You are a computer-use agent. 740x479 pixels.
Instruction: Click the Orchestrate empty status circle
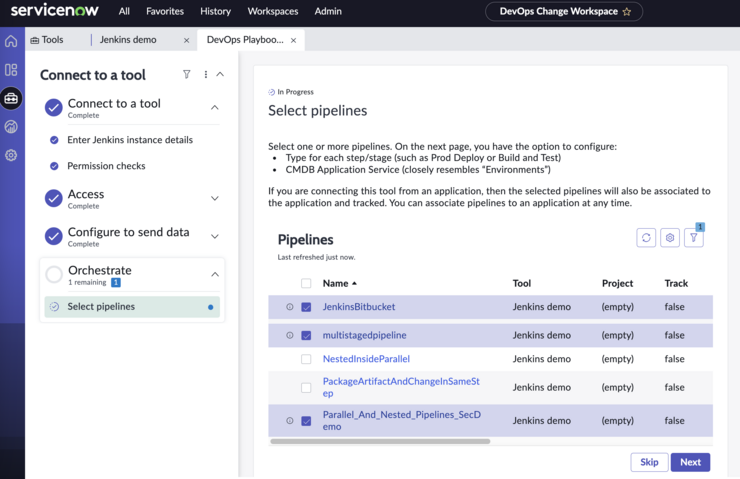[54, 274]
